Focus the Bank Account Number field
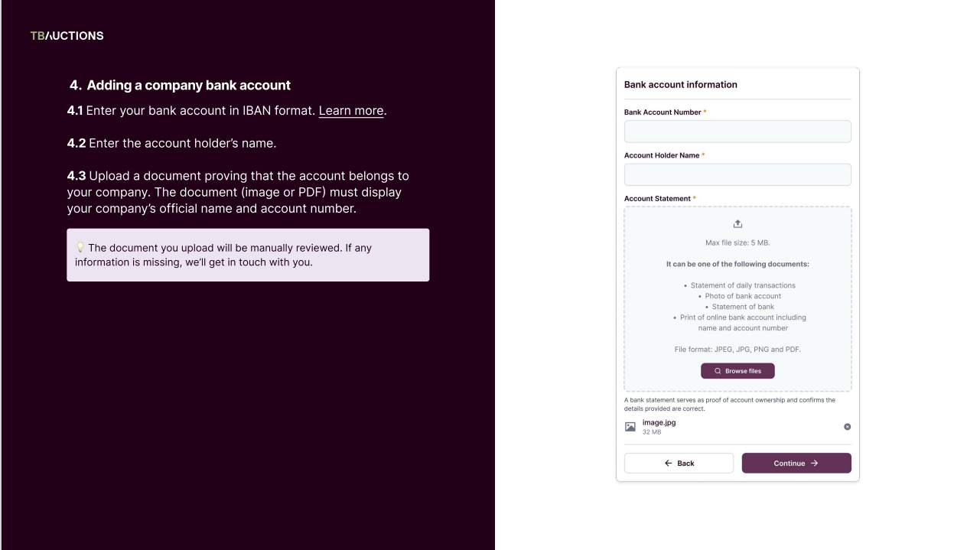980x550 pixels. pos(737,132)
